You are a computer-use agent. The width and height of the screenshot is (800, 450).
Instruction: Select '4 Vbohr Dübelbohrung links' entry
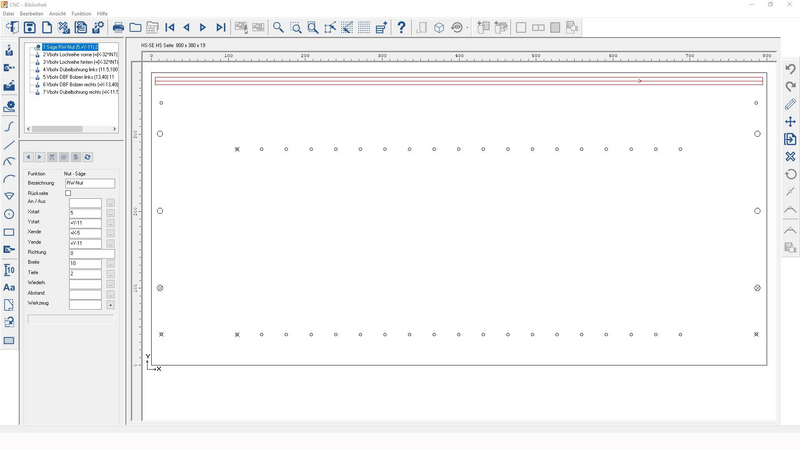click(x=80, y=69)
